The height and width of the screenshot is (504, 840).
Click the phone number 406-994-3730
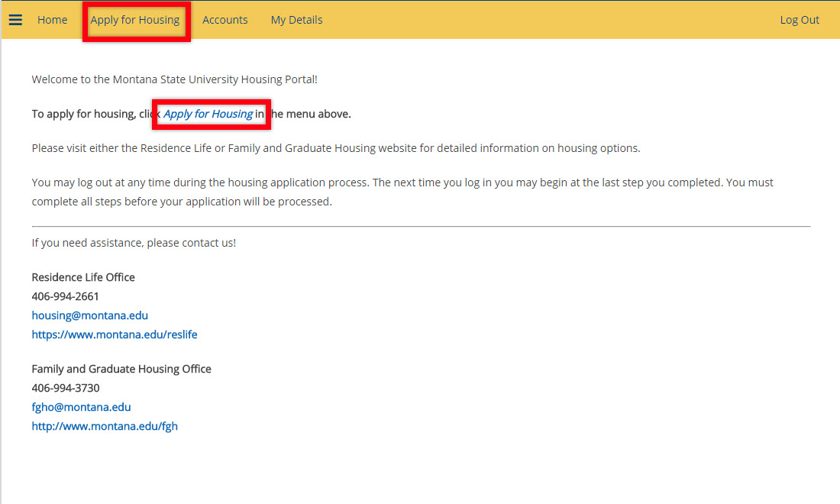click(x=66, y=388)
